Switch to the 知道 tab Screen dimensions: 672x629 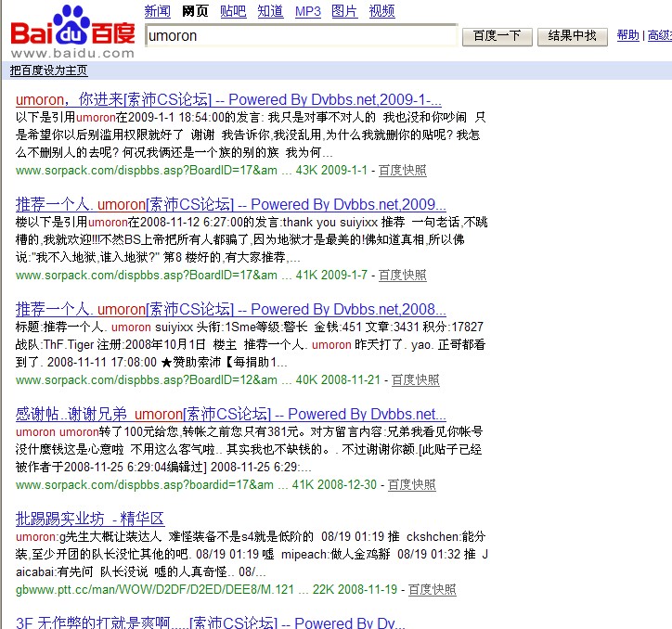point(270,11)
